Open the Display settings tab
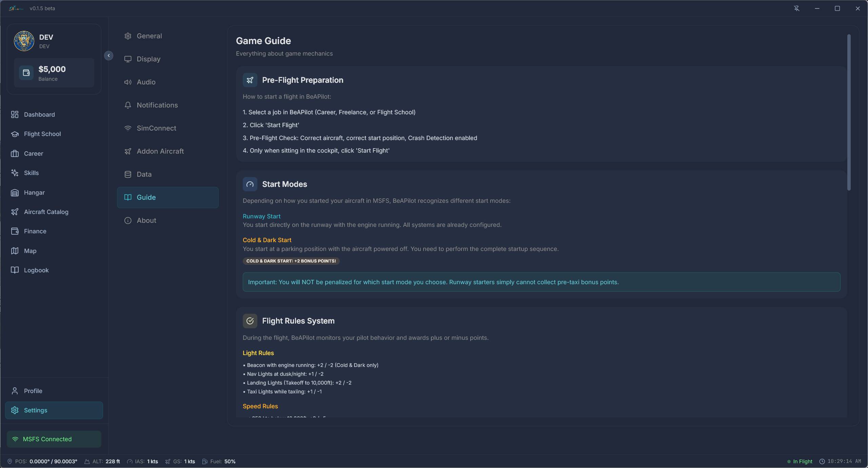The image size is (868, 468). click(x=148, y=59)
